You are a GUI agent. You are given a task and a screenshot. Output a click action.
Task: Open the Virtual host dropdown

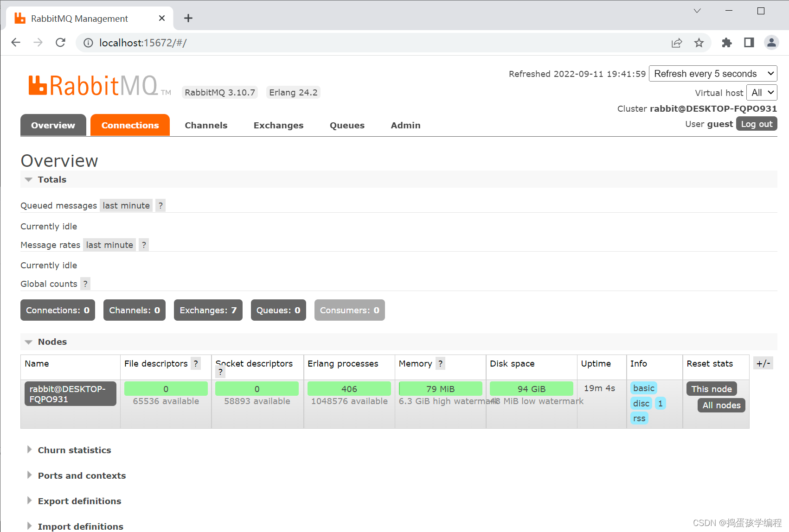762,93
